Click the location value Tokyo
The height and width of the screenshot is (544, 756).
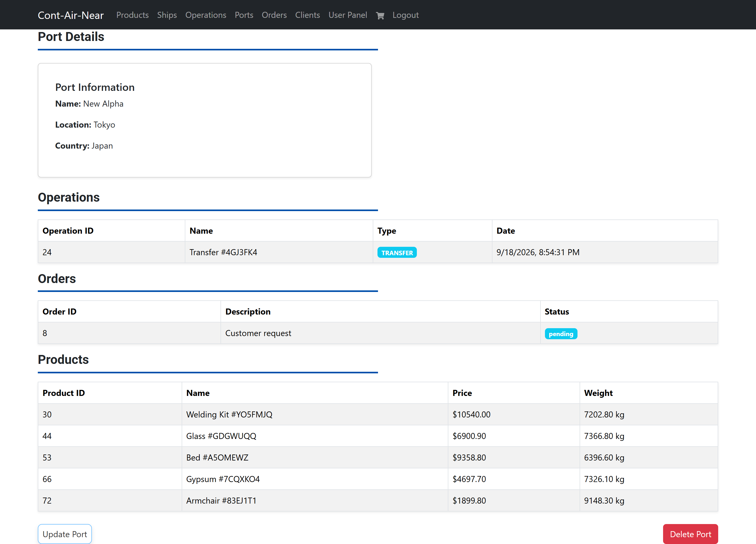click(x=104, y=125)
